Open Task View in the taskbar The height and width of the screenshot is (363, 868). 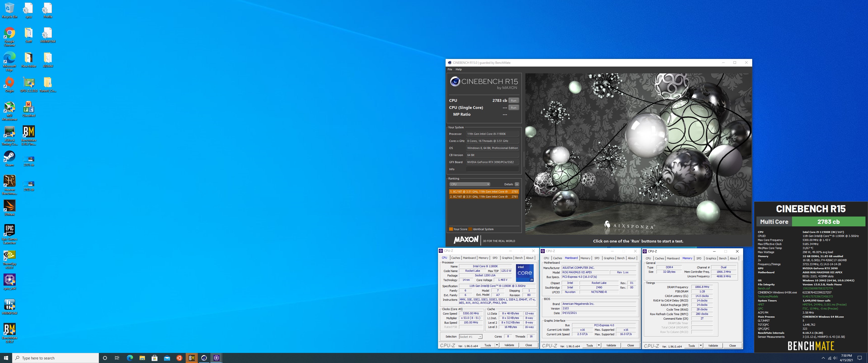point(117,358)
